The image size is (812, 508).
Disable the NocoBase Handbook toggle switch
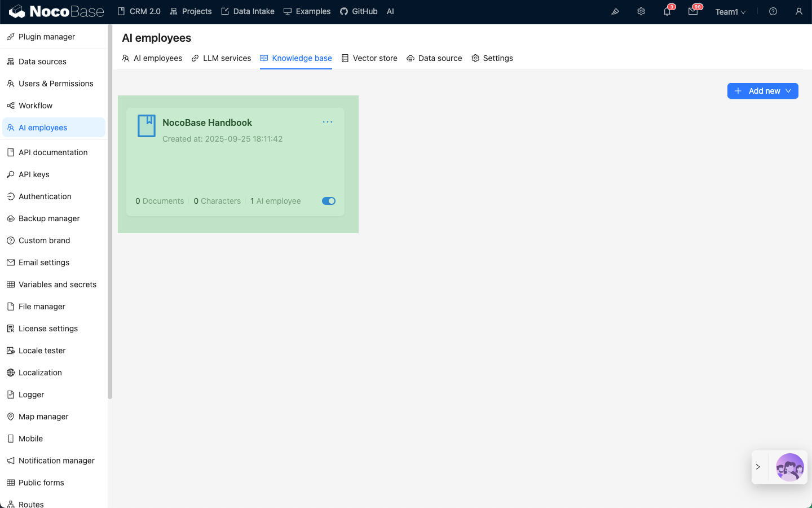tap(329, 201)
